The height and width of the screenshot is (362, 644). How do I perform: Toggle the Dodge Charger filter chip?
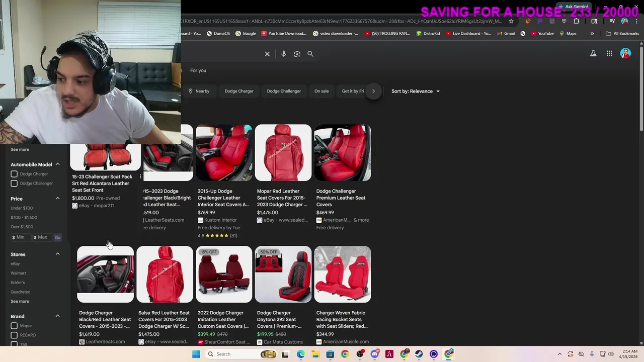(x=239, y=91)
